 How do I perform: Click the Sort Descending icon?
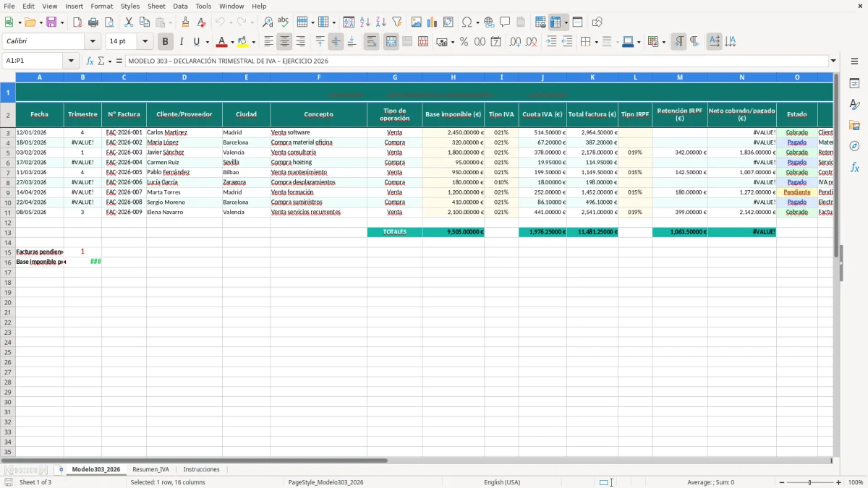380,22
